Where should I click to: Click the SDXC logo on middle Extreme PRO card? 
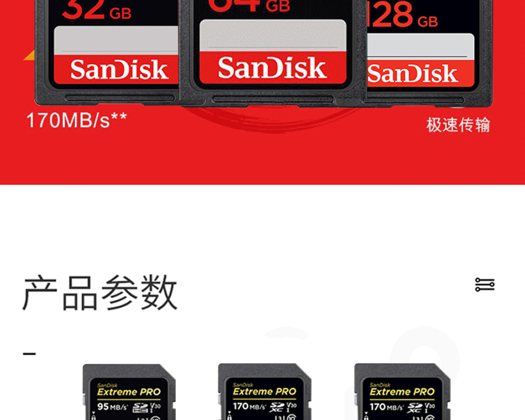click(277, 407)
